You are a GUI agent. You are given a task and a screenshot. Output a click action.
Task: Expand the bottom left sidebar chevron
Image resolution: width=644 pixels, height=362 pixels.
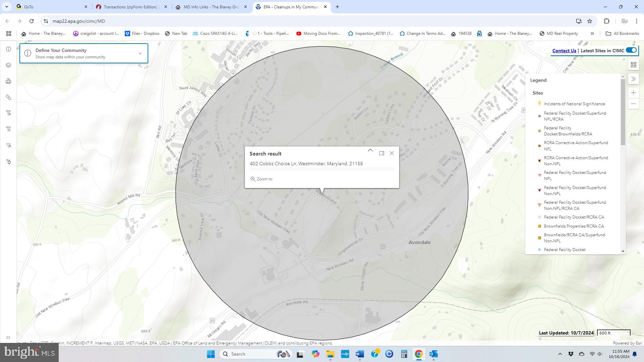pos(8,338)
